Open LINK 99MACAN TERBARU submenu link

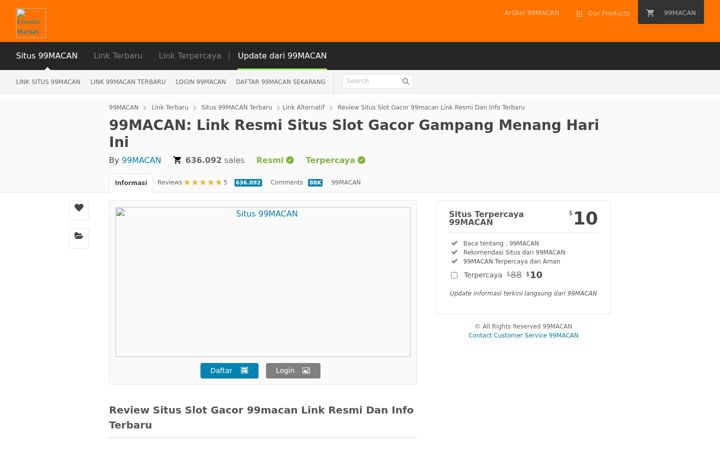coord(128,82)
